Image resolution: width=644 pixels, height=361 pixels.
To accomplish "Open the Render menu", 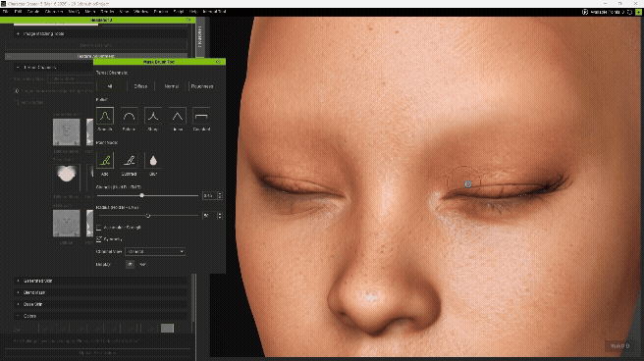I will pyautogui.click(x=108, y=12).
